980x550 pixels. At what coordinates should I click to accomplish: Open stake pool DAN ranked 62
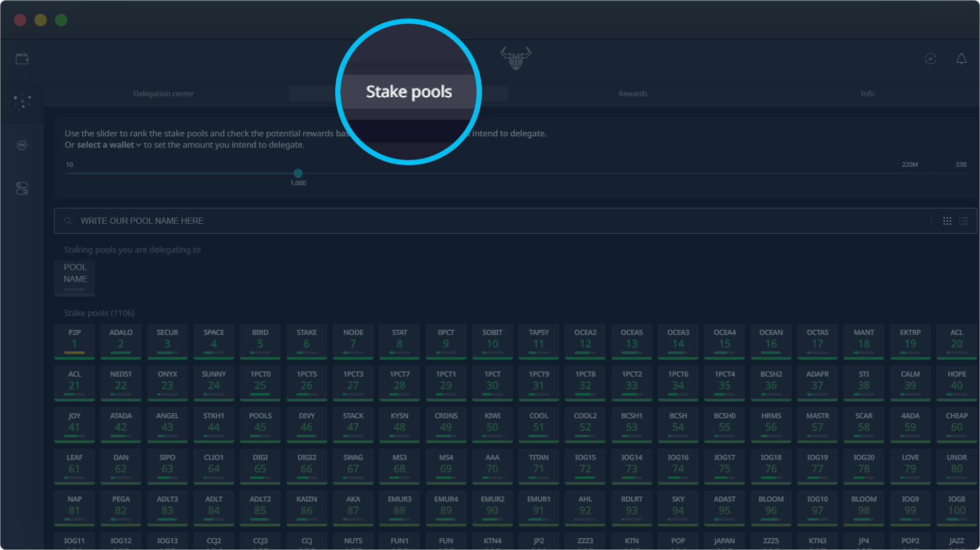click(x=121, y=467)
